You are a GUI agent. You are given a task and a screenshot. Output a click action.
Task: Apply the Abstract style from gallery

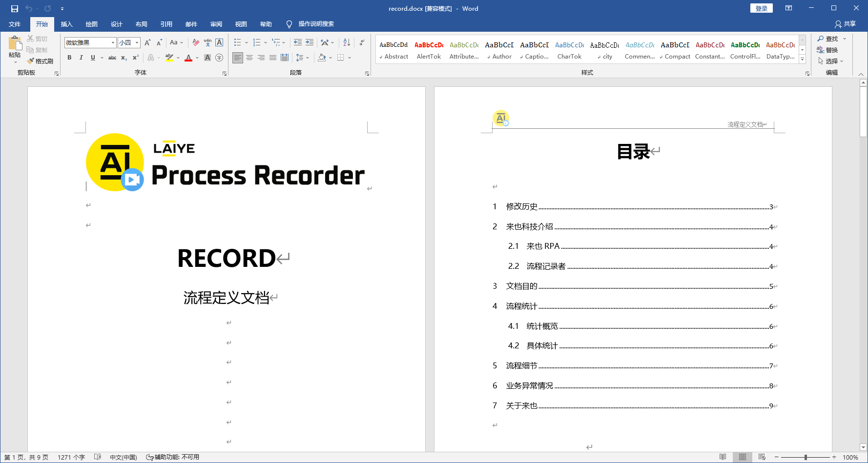click(x=393, y=50)
